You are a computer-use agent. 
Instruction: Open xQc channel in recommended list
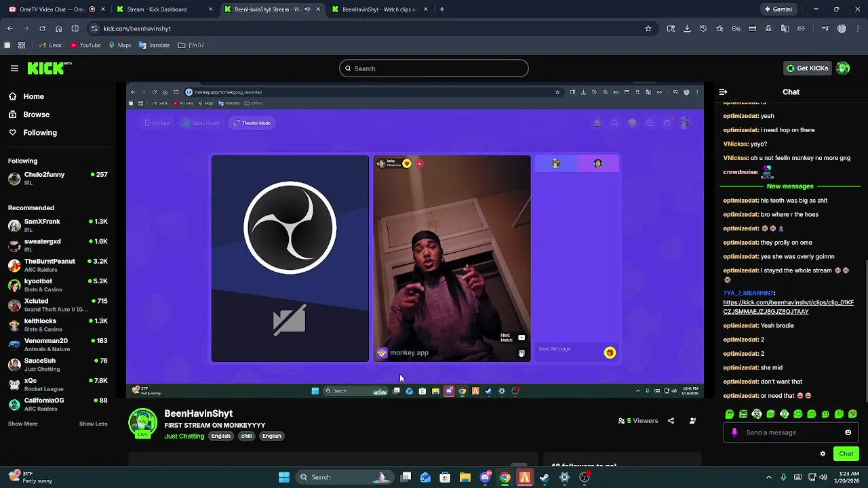coord(58,384)
